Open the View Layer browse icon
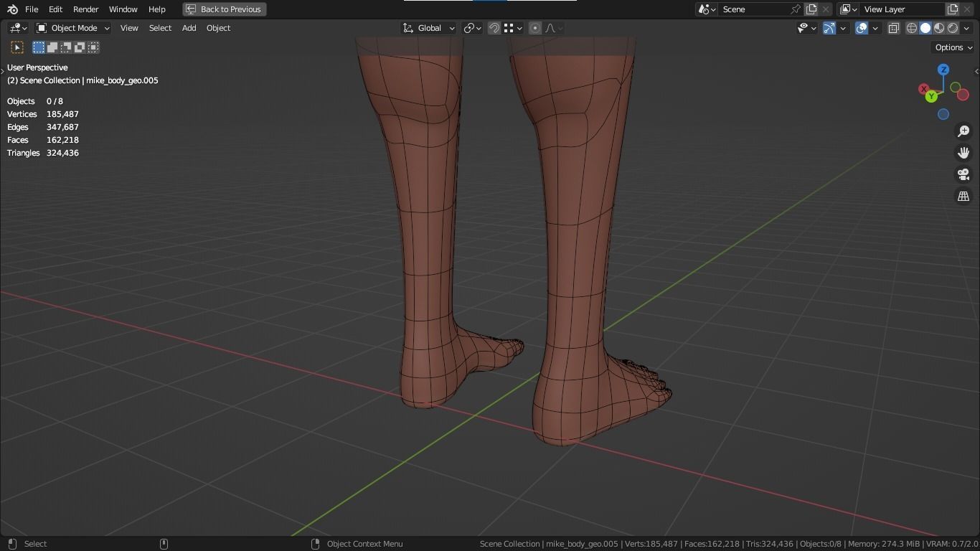 [x=849, y=9]
